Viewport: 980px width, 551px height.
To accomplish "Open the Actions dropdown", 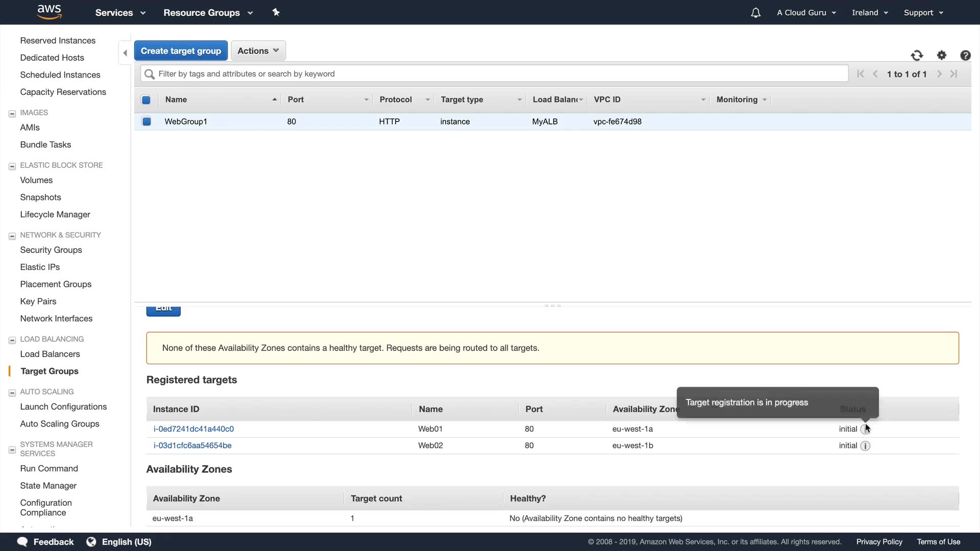I will 258,51.
